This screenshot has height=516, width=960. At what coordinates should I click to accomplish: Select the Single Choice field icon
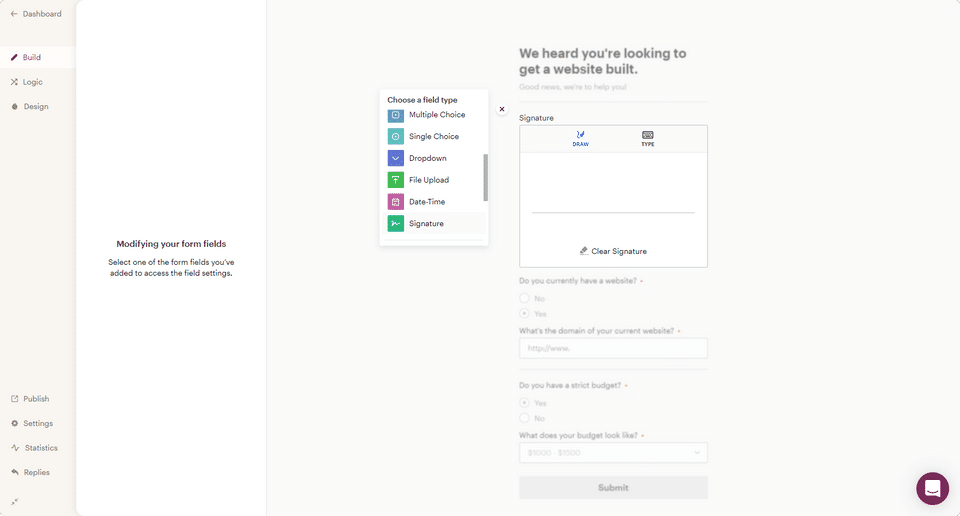click(396, 136)
